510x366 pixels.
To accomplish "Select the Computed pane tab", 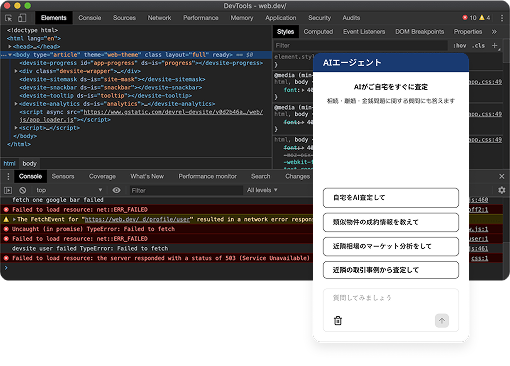I will click(318, 32).
